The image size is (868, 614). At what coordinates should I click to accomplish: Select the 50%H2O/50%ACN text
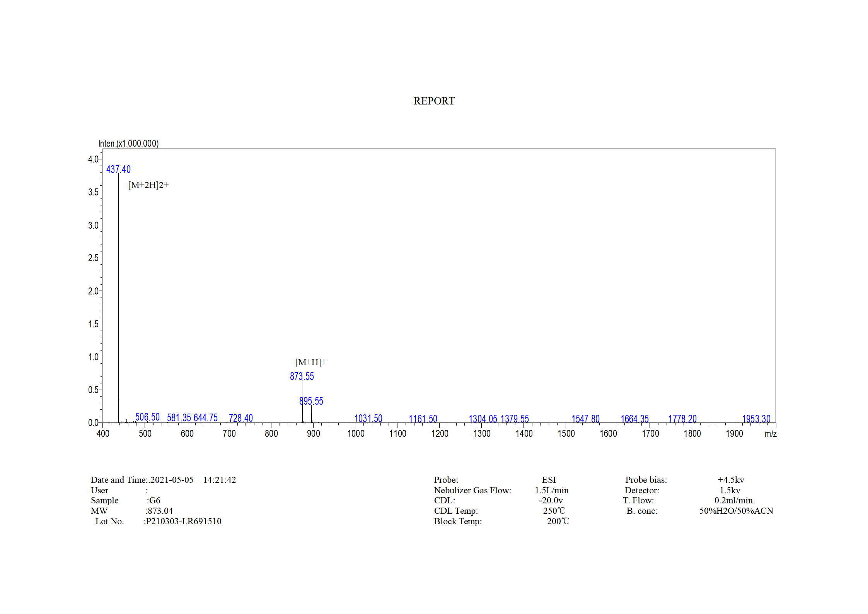pos(736,511)
